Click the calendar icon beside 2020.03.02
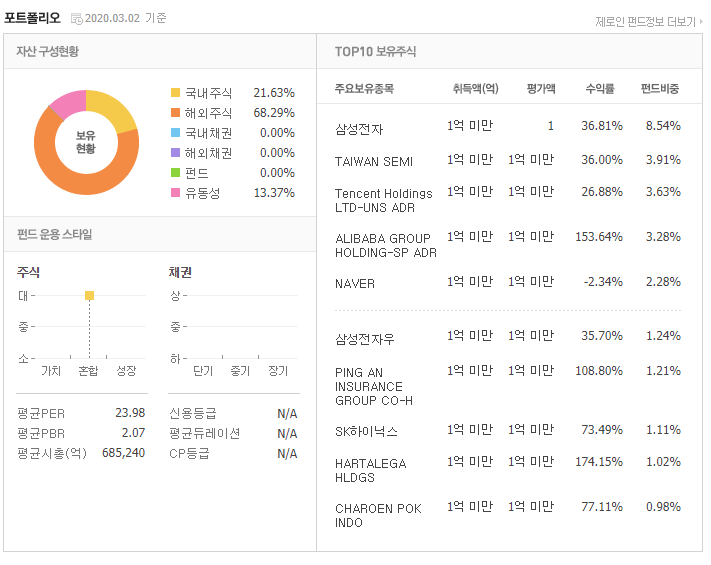The image size is (711, 565). tap(77, 19)
